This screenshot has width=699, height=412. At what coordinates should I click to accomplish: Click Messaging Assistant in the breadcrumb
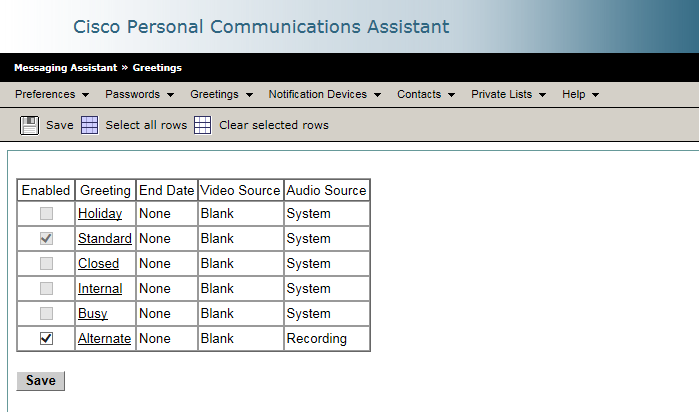pyautogui.click(x=66, y=68)
